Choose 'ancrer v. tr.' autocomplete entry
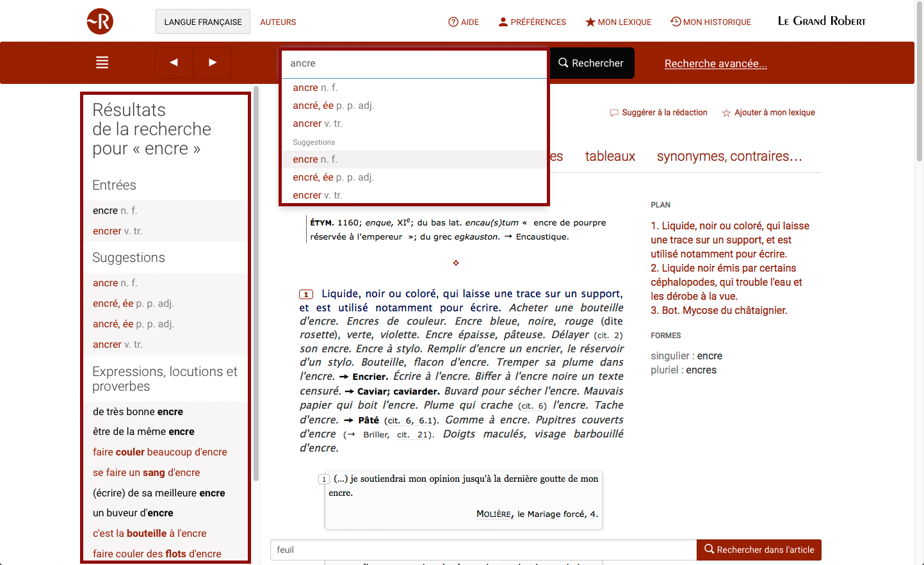924x565 pixels. point(414,124)
